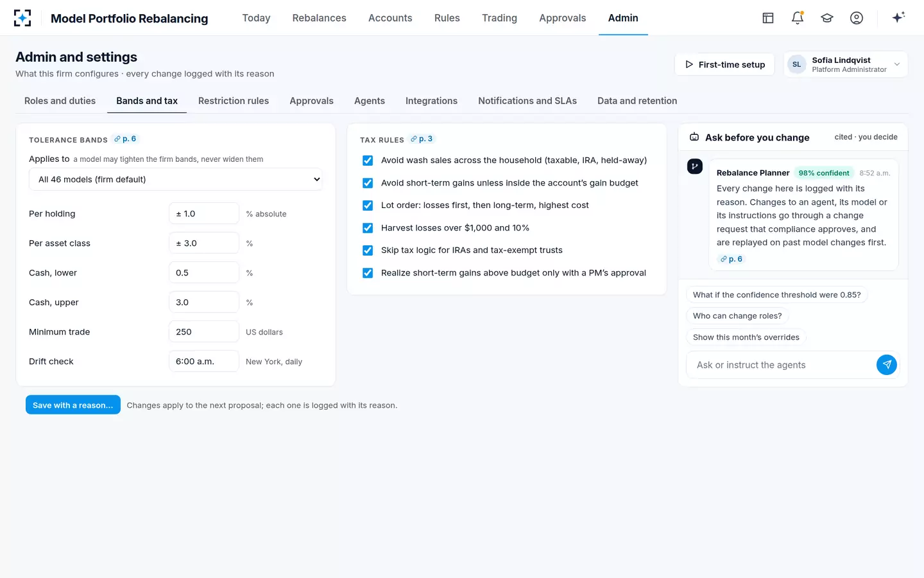This screenshot has height=578, width=924.
Task: Go to the Today menu
Action: point(256,18)
